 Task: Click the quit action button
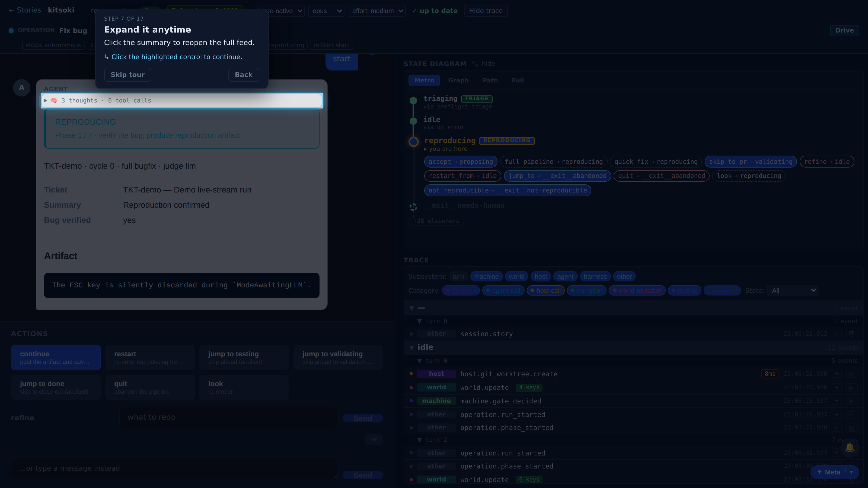coord(150,387)
